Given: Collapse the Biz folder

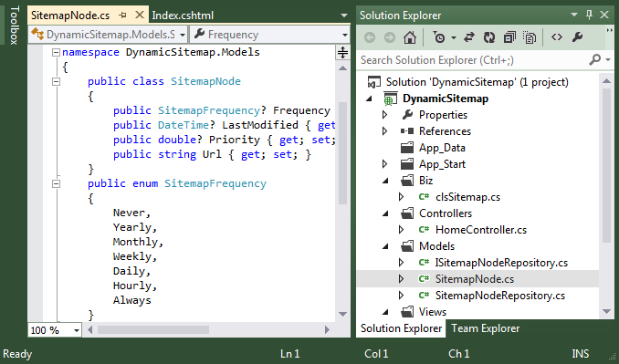Looking at the screenshot, I should (x=385, y=181).
